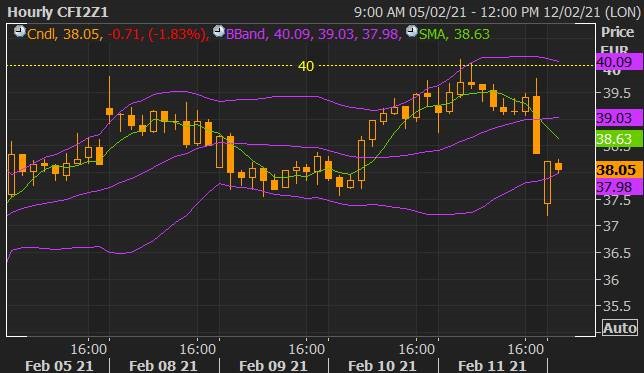Click the Feb 11 21 date label
The height and width of the screenshot is (373, 644).
pyautogui.click(x=492, y=366)
